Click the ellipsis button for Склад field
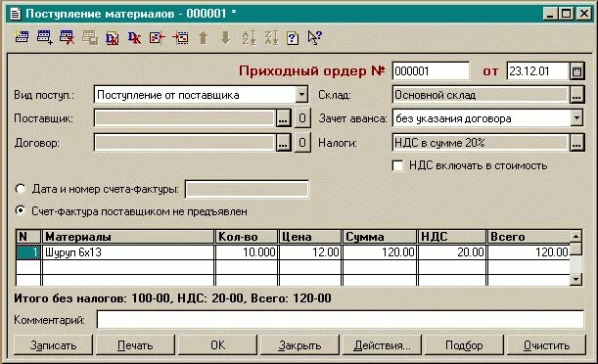 (576, 95)
